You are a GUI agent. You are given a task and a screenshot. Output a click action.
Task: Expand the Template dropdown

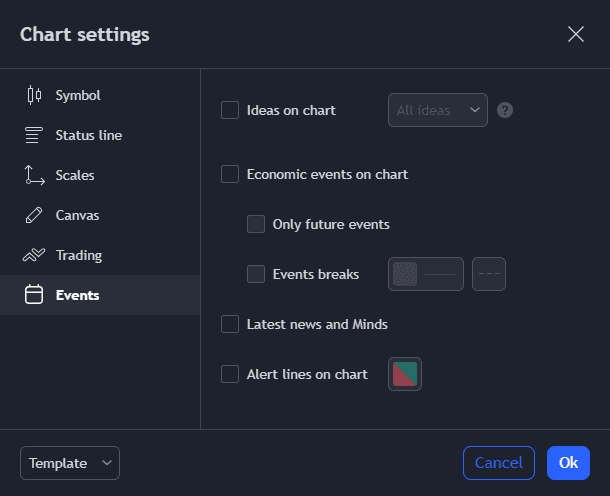pos(69,463)
